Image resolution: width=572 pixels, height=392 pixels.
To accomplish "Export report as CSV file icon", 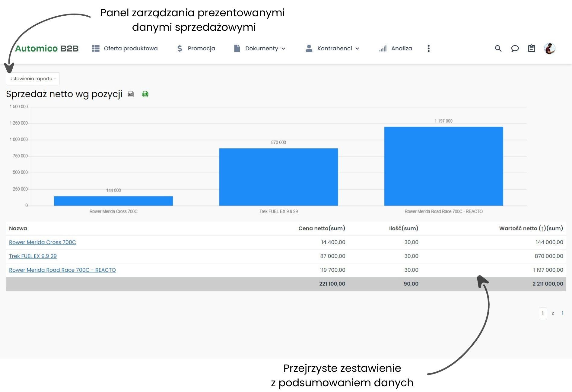I will 131,94.
